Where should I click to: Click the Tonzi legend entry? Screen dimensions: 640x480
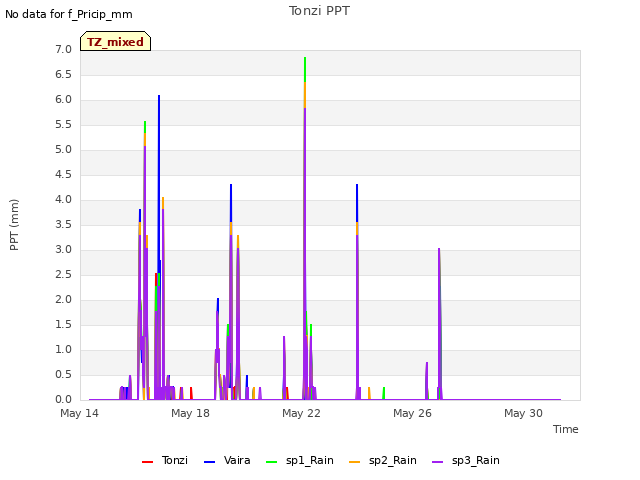click(x=165, y=460)
